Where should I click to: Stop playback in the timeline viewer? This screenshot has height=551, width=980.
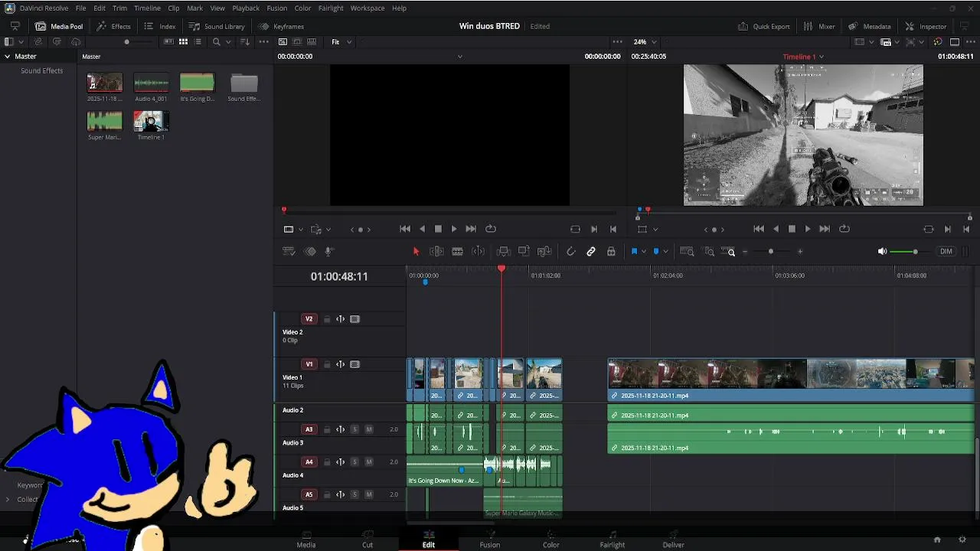pyautogui.click(x=792, y=229)
